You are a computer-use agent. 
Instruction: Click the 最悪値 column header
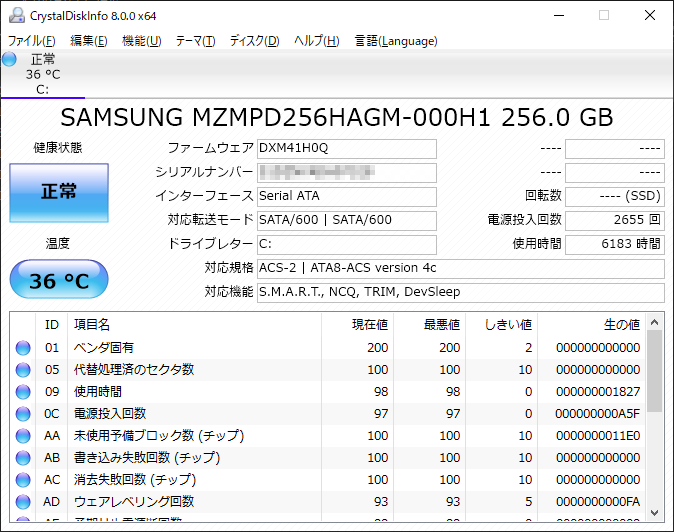pyautogui.click(x=429, y=324)
